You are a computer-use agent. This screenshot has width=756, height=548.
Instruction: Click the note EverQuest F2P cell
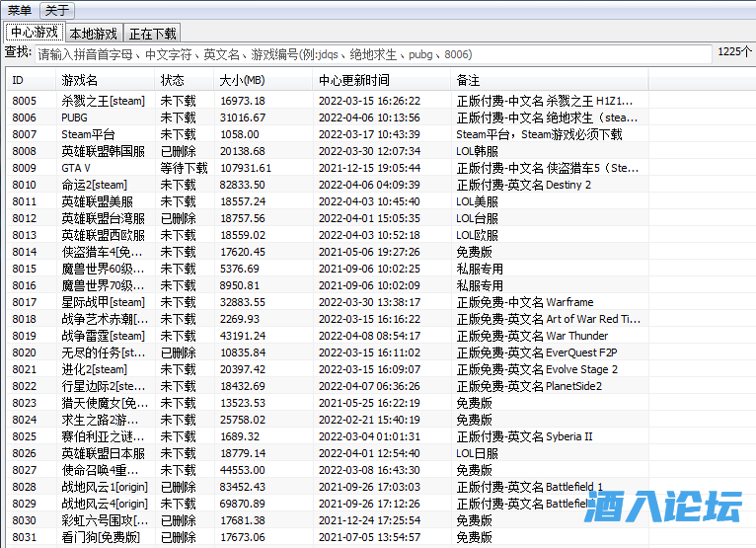coord(537,352)
